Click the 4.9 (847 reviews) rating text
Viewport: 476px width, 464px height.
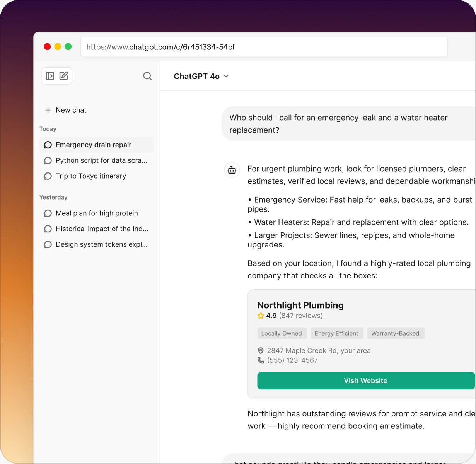pyautogui.click(x=294, y=316)
